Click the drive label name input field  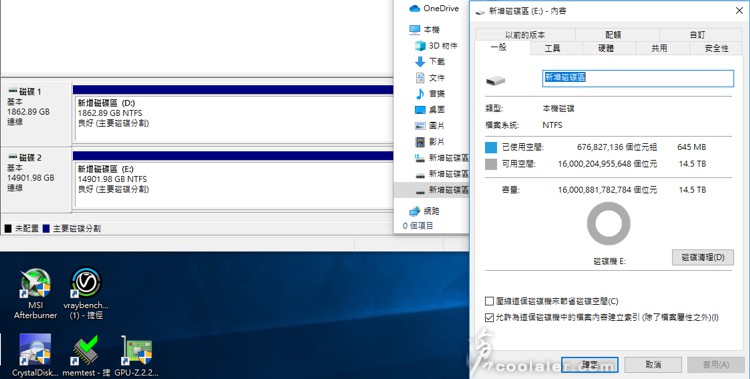pyautogui.click(x=638, y=78)
